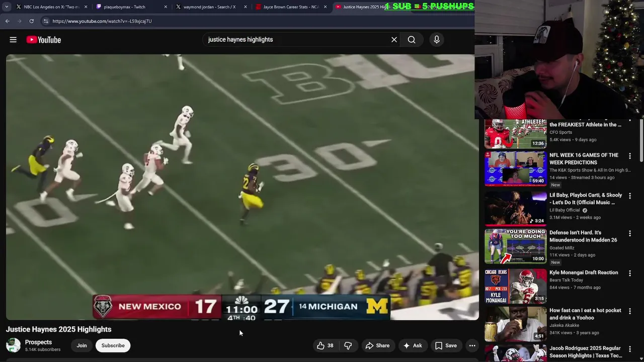Go forward with the browser forward arrow

pyautogui.click(x=19, y=21)
